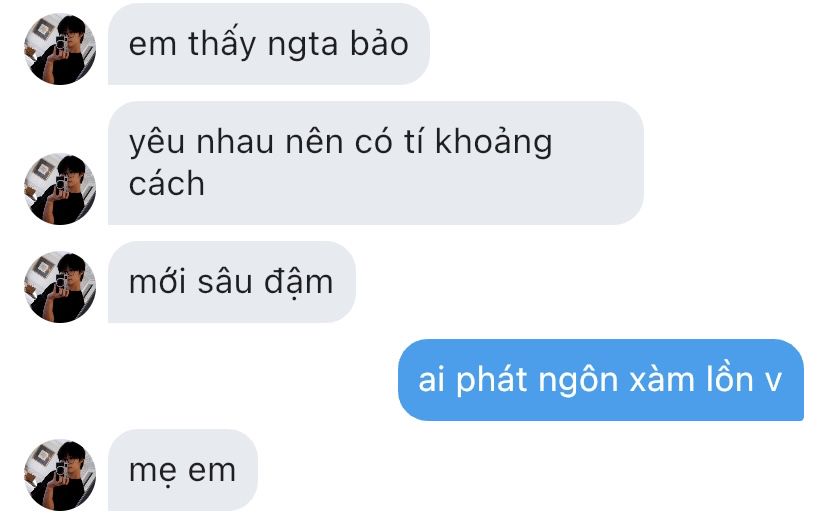Click the word 'phát' in blue message
The height and width of the screenshot is (520, 828).
tap(491, 380)
